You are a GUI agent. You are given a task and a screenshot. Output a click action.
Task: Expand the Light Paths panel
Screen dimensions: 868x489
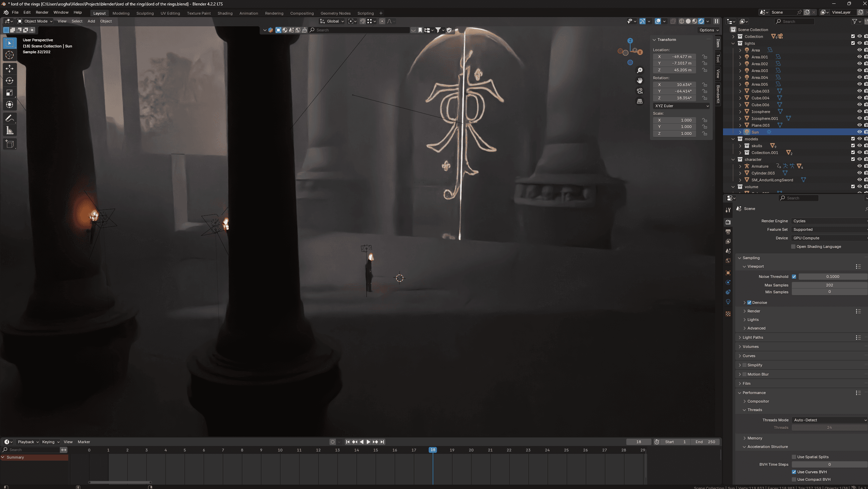tap(753, 337)
